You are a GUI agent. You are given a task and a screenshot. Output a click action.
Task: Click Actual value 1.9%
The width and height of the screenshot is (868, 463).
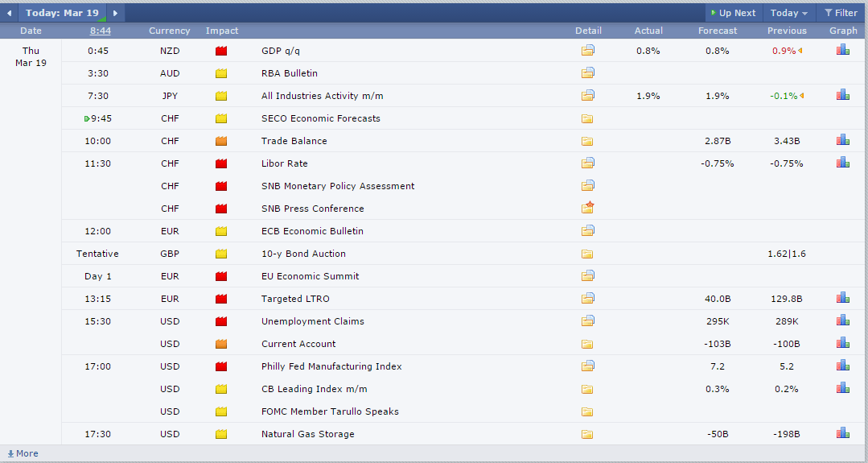648,96
